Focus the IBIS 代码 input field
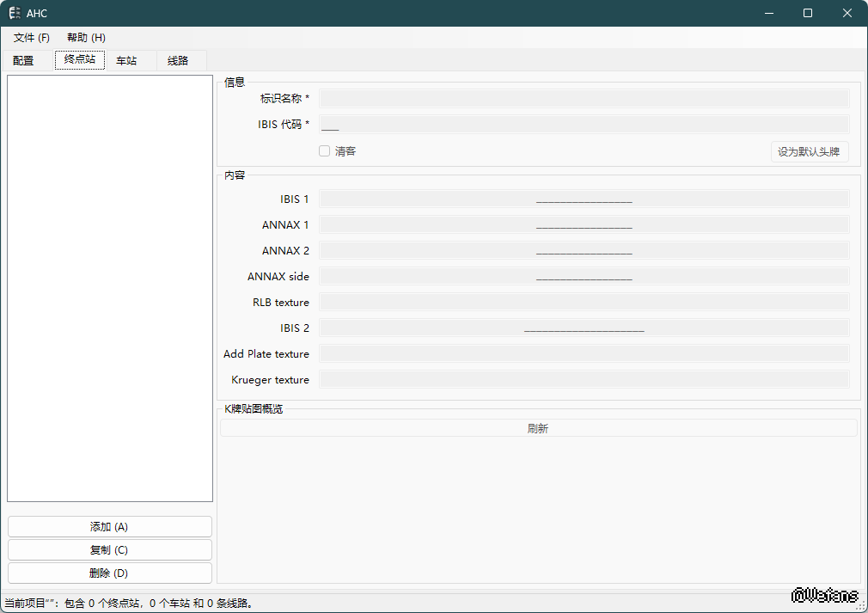Viewport: 868px width, 613px height. coord(584,125)
